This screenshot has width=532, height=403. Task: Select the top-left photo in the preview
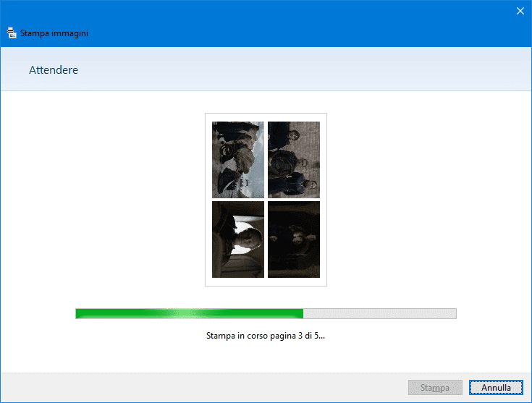coord(237,159)
